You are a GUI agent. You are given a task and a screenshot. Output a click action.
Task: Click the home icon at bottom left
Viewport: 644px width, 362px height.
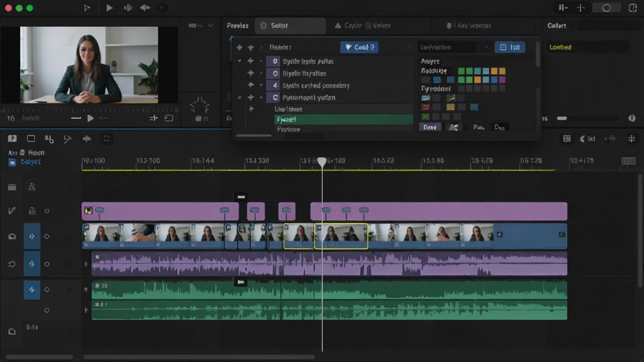[12, 331]
